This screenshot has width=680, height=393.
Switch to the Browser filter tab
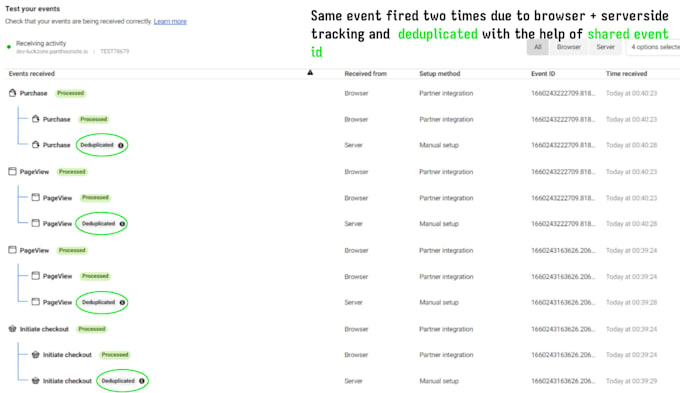(x=569, y=47)
